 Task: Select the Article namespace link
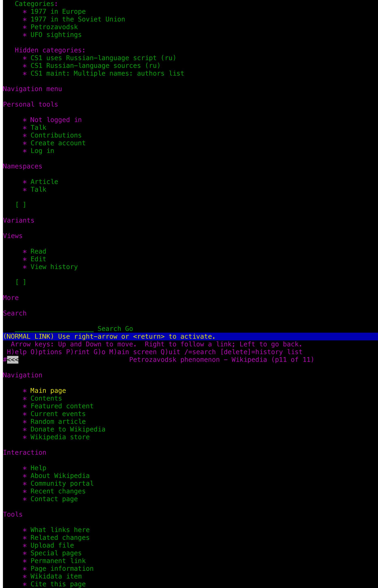tap(44, 182)
